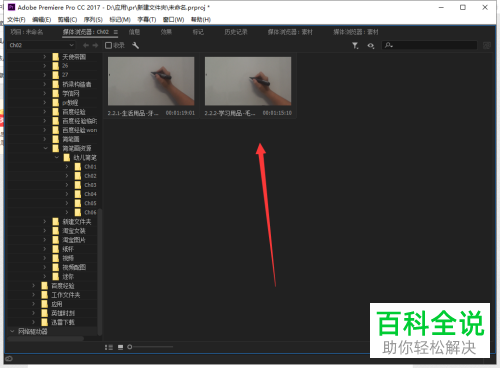500x368 pixels.
Task: Click the folder icon for 27
Action: [56, 75]
